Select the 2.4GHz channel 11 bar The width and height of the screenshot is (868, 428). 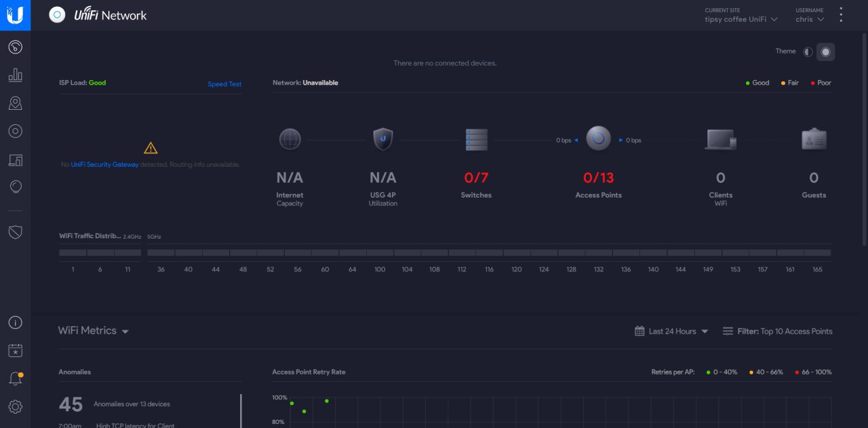coord(127,252)
